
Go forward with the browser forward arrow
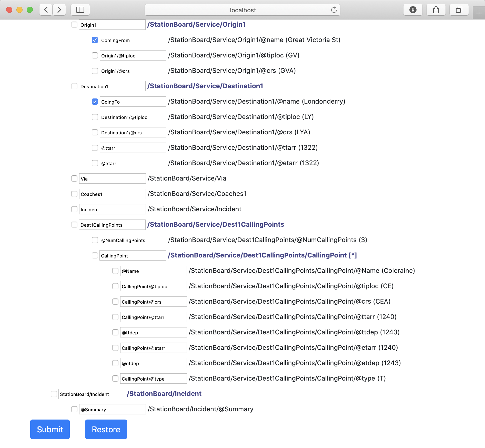59,10
